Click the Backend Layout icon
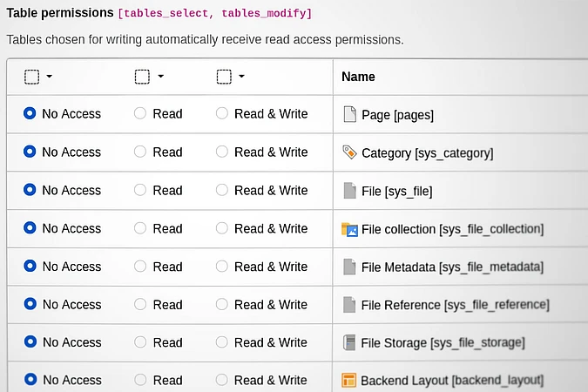The image size is (588, 392). coord(349,380)
